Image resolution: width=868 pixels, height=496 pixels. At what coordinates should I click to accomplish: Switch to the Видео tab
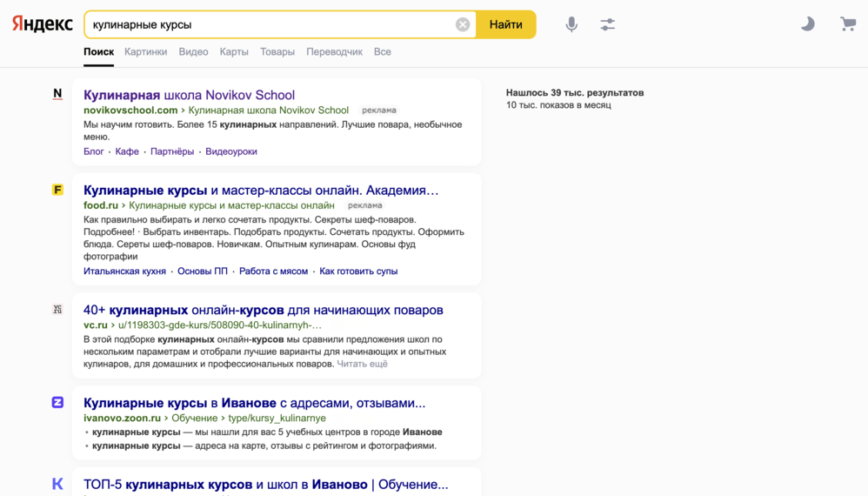tap(193, 52)
